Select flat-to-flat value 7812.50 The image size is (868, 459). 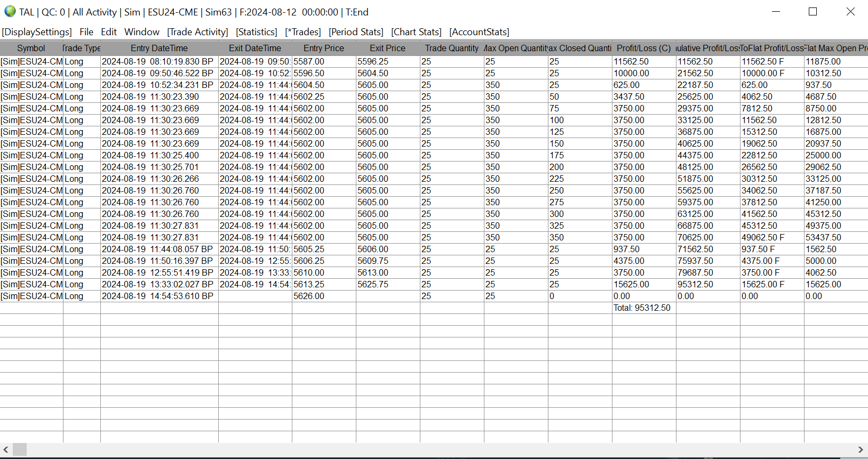click(772, 108)
